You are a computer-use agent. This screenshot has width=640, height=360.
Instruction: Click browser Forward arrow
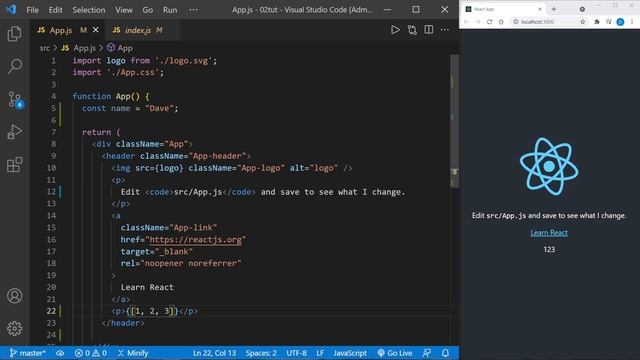coord(478,22)
